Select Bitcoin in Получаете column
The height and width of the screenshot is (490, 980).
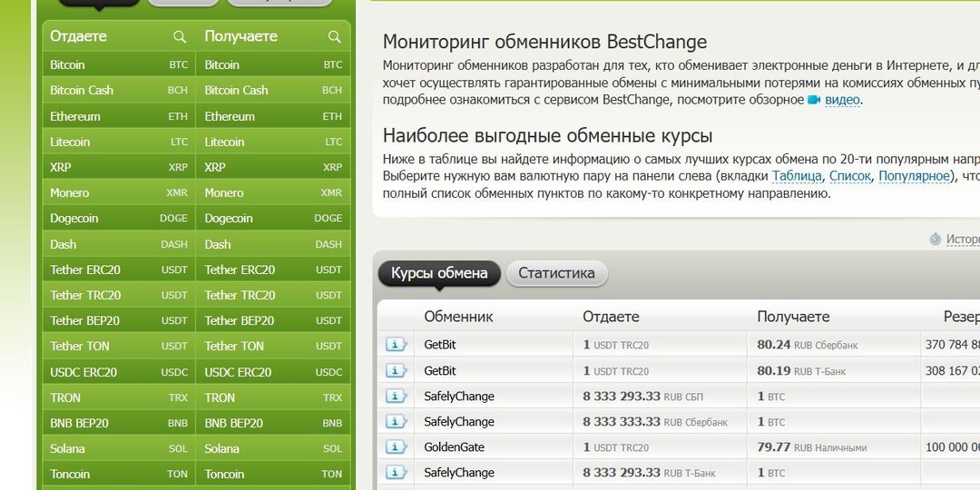[273, 65]
